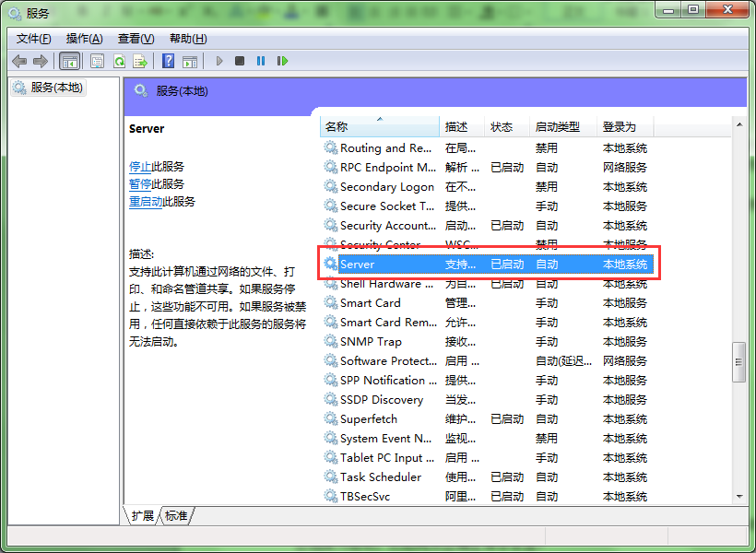Click 禁用 startup type of Secondary Logon
756x553 pixels.
(547, 186)
